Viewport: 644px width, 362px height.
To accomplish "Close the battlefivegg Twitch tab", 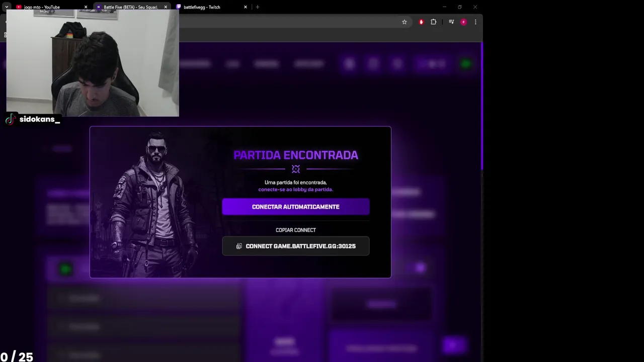I will click(x=246, y=7).
